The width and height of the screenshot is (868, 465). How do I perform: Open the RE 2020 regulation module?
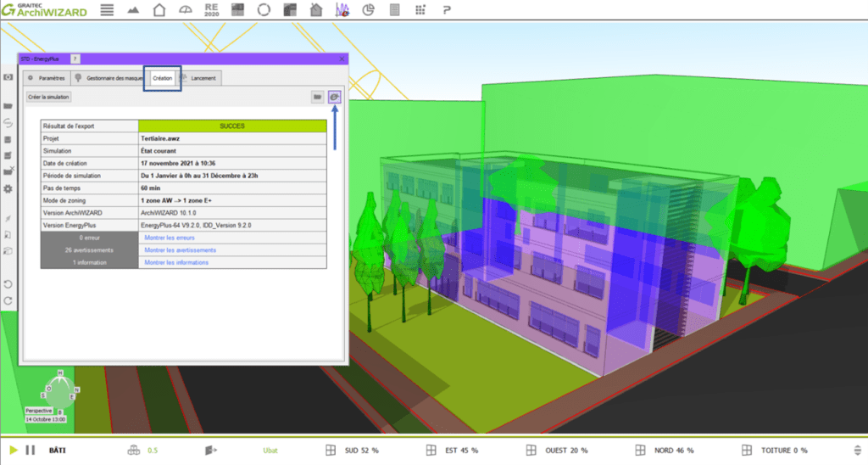pyautogui.click(x=211, y=10)
